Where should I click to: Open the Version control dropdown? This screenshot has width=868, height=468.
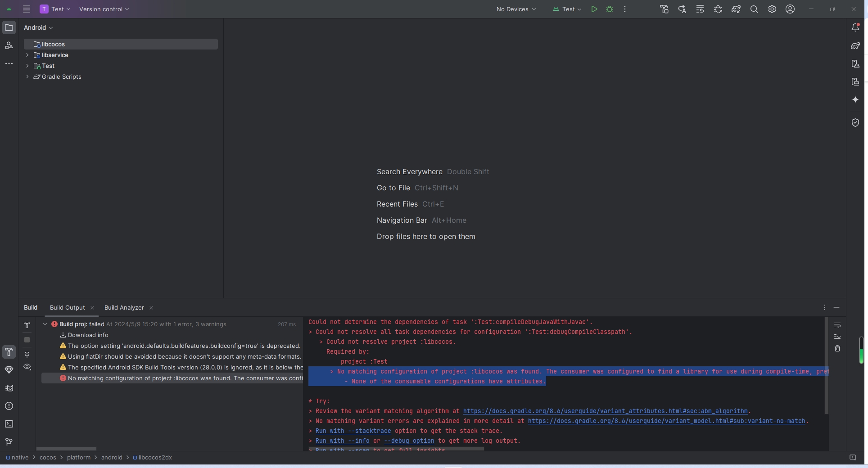104,9
